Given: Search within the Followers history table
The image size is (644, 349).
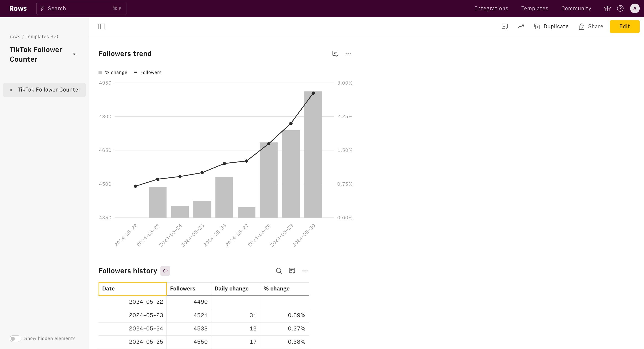Looking at the screenshot, I should (279, 271).
